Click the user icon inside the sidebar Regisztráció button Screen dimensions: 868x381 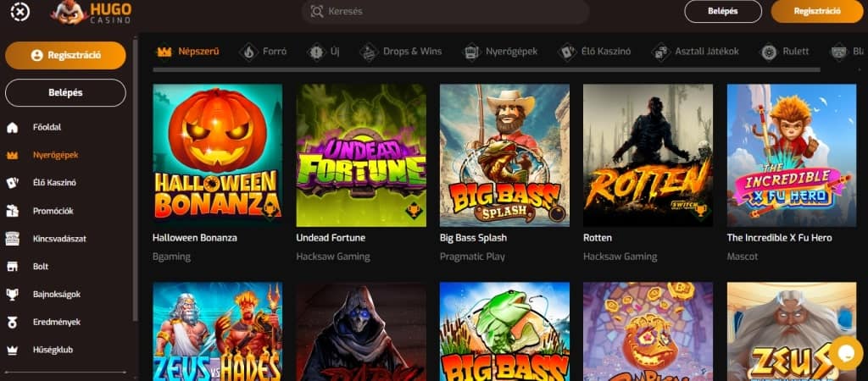pos(37,55)
